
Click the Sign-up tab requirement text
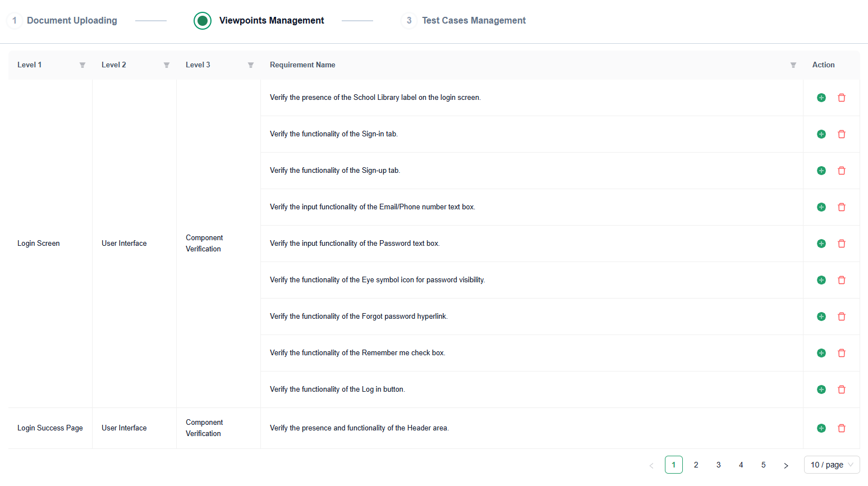pyautogui.click(x=335, y=171)
